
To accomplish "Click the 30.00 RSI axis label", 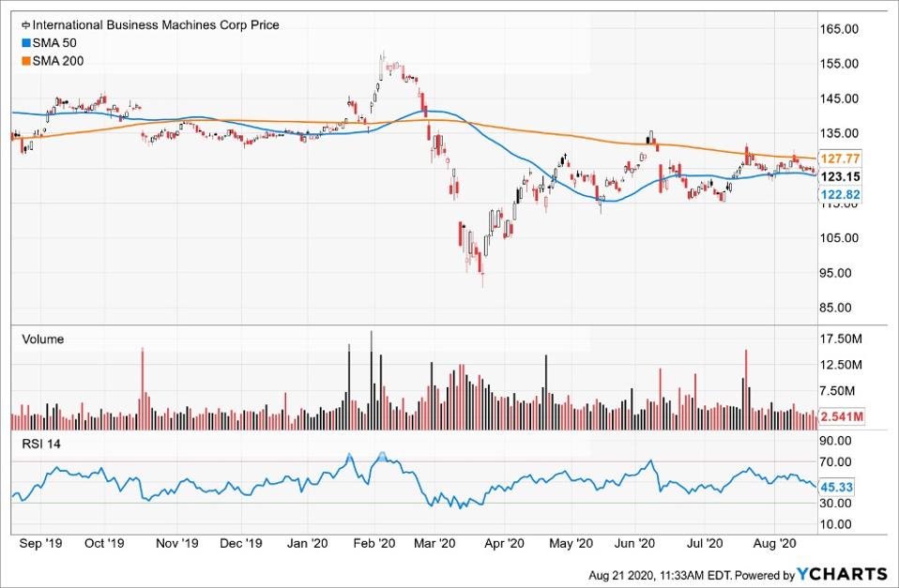I will pyautogui.click(x=836, y=504).
